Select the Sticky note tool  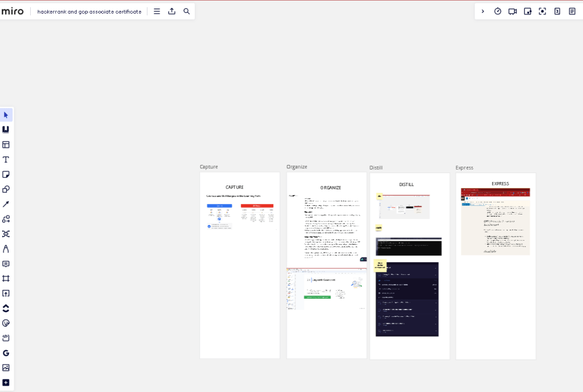[x=6, y=174]
